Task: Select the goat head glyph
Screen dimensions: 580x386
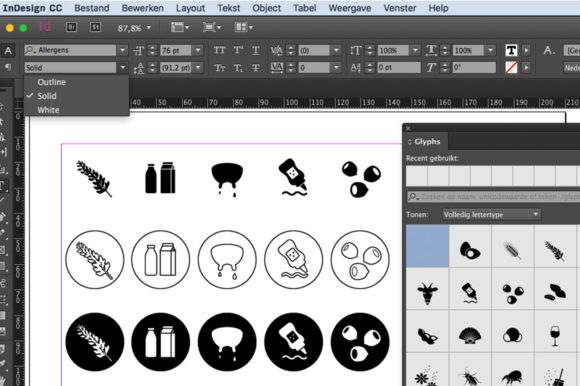Action: tap(428, 293)
